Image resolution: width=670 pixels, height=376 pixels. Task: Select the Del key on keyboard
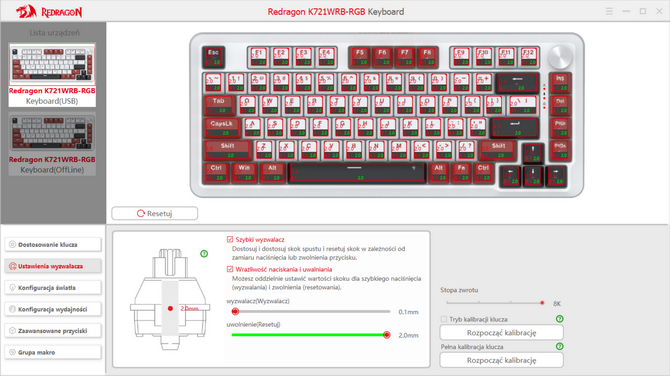point(560,105)
